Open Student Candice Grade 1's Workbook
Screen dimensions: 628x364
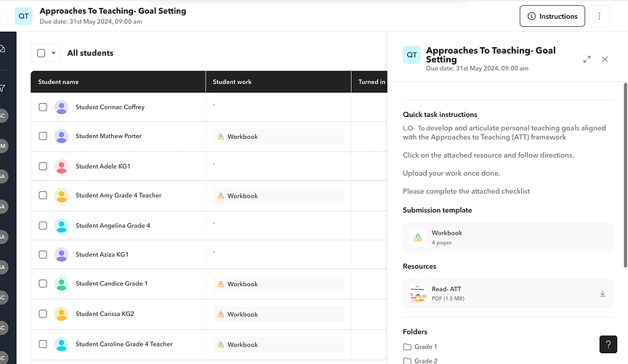242,284
